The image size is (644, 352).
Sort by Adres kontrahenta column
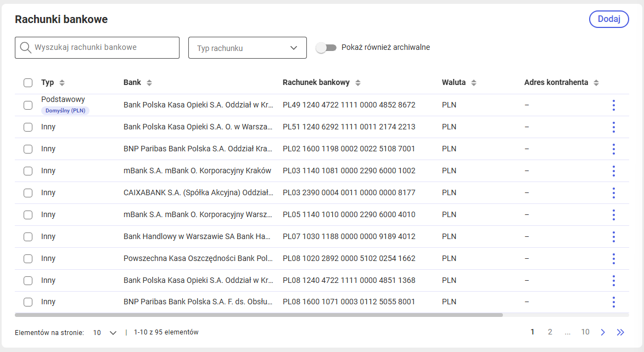pyautogui.click(x=596, y=83)
